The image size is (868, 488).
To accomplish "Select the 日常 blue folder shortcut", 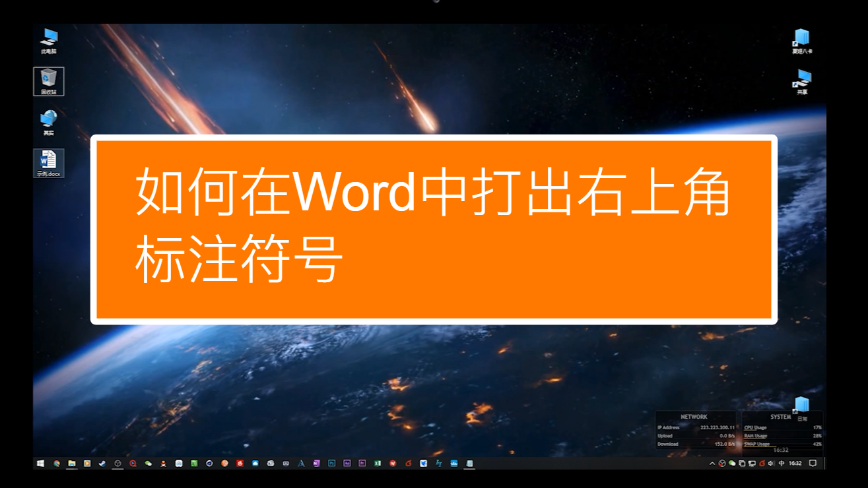I will coord(802,409).
